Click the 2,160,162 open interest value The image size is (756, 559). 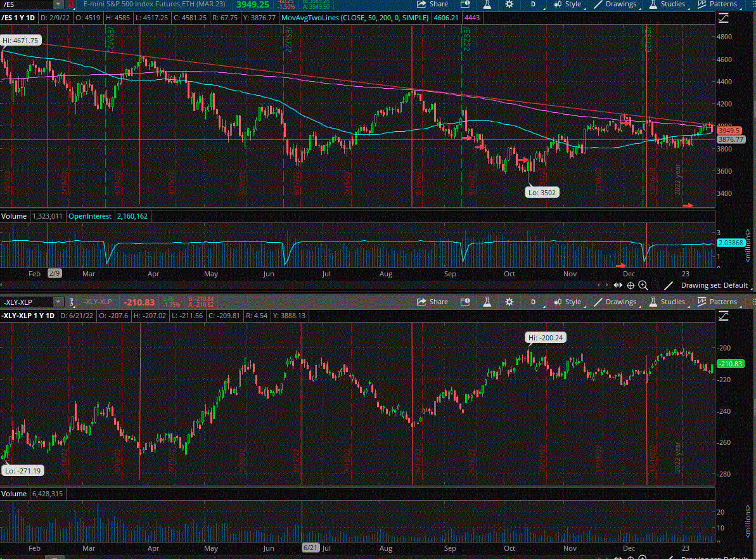[132, 216]
